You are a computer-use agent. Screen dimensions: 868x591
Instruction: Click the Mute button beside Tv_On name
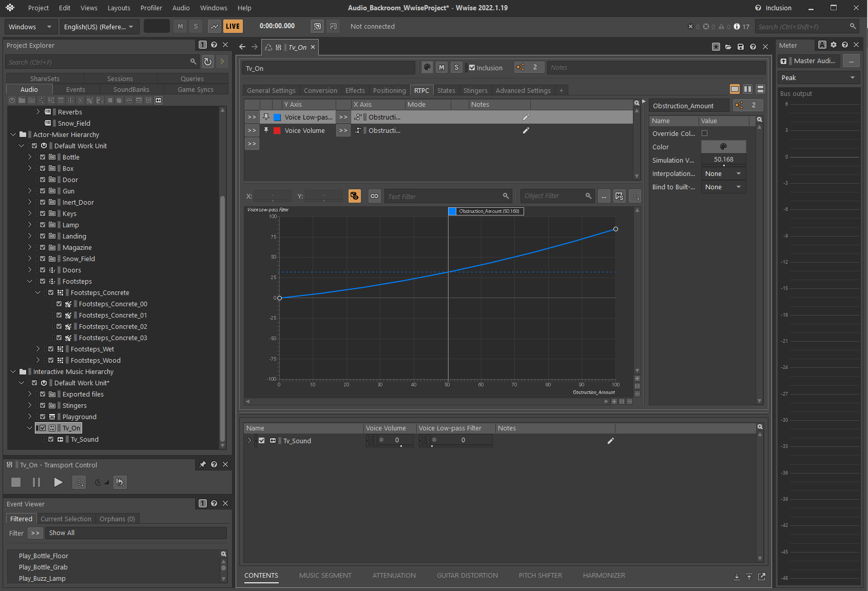[x=441, y=67]
